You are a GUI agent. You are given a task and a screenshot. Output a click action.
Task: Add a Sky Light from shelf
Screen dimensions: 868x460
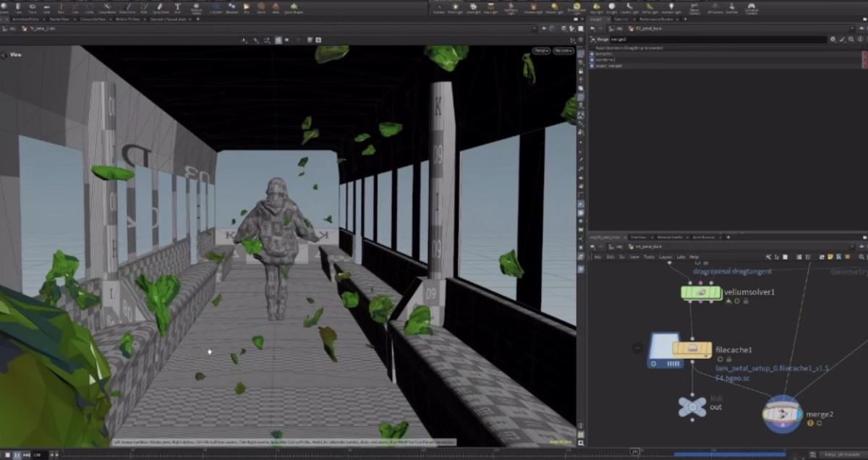[597, 8]
